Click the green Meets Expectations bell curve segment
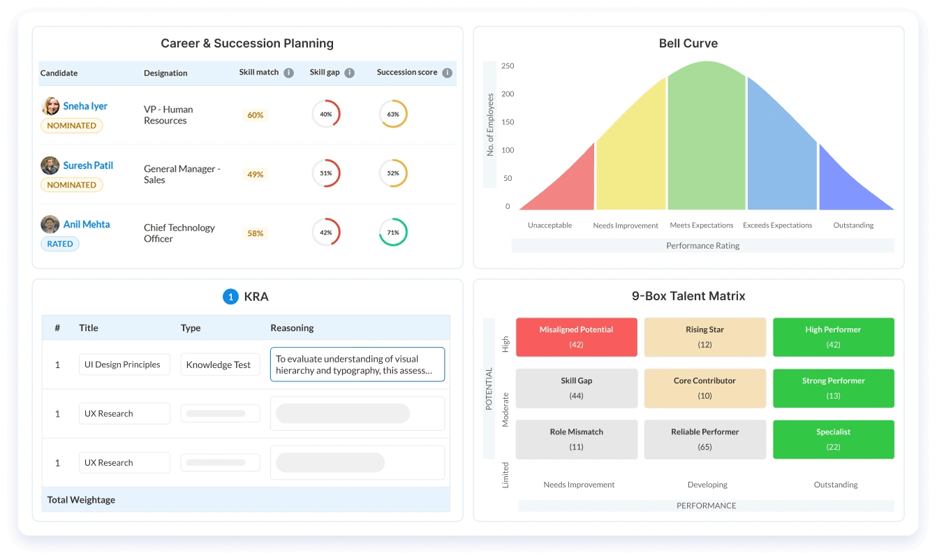 707,140
